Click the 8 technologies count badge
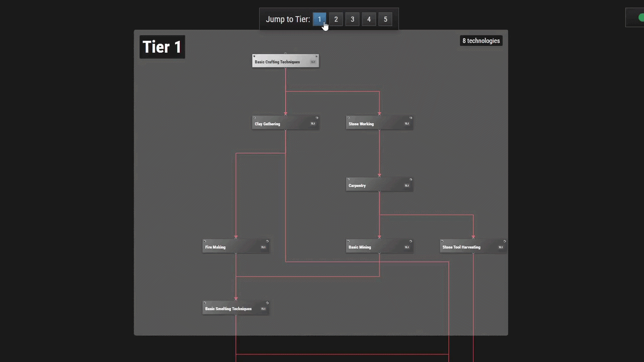This screenshot has width=644, height=362. pos(481,41)
